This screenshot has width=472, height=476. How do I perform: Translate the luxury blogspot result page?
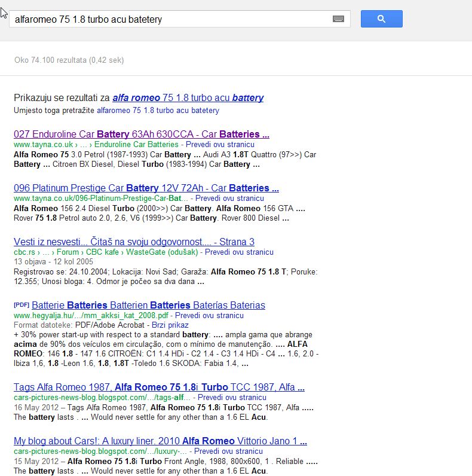228,451
